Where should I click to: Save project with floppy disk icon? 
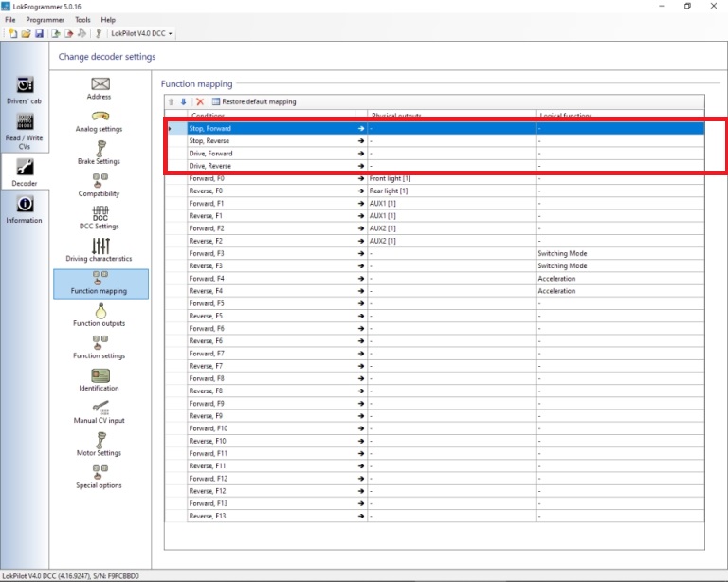(x=39, y=33)
